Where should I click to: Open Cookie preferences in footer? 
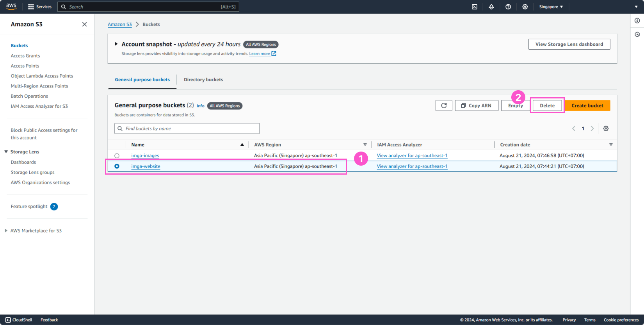click(x=621, y=320)
